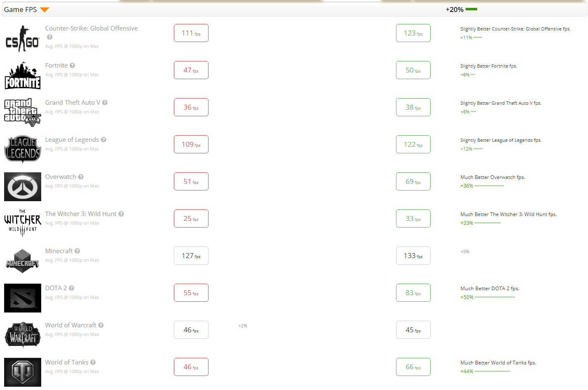Open help icon next to Fortnite
Image resolution: width=588 pixels, height=390 pixels.
click(72, 66)
